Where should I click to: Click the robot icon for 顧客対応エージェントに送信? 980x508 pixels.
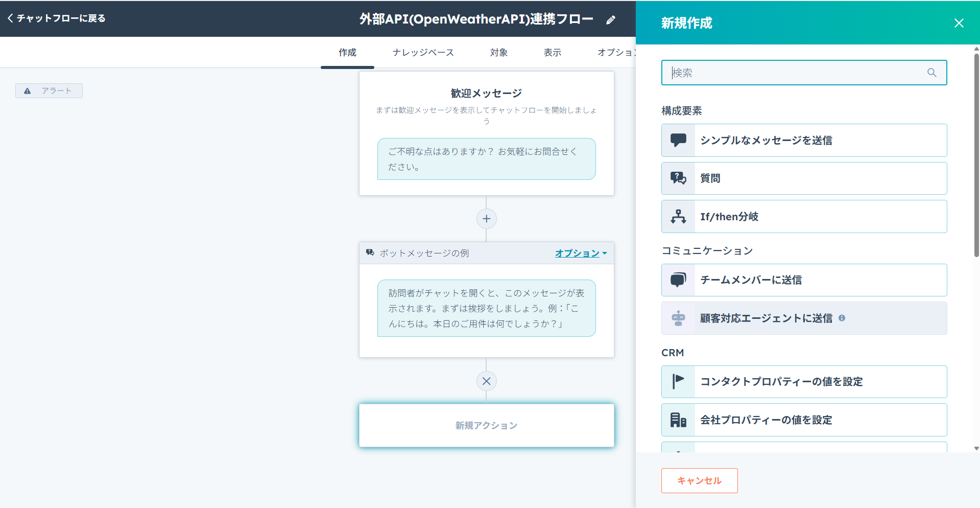(x=678, y=318)
